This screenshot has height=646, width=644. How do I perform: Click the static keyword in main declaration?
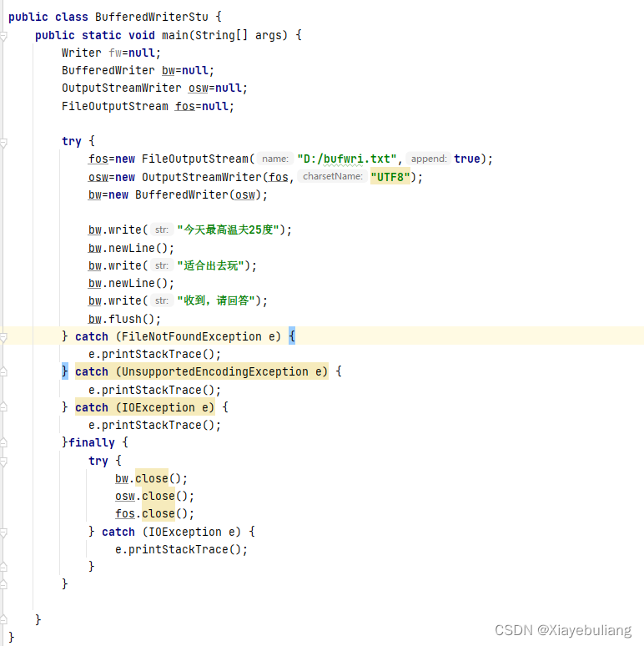tap(101, 35)
